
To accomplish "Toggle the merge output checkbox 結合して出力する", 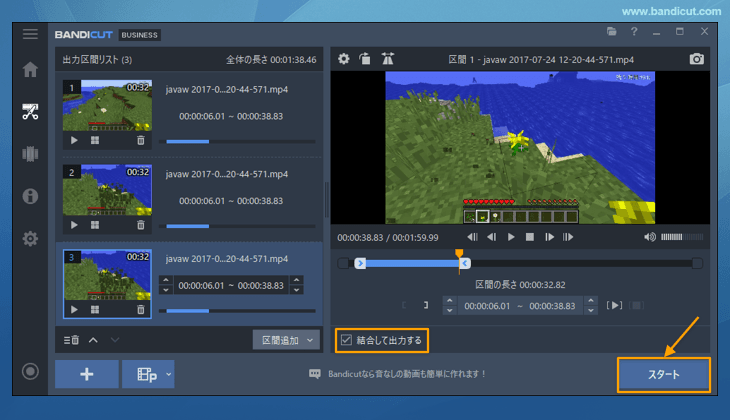I will (346, 340).
